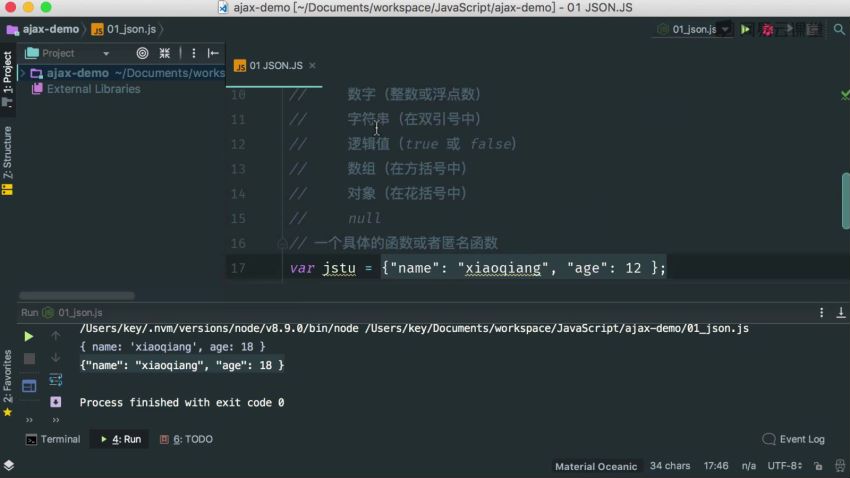Image resolution: width=850 pixels, height=478 pixels.
Task: Click 34 chars selection indicator
Action: coord(670,466)
